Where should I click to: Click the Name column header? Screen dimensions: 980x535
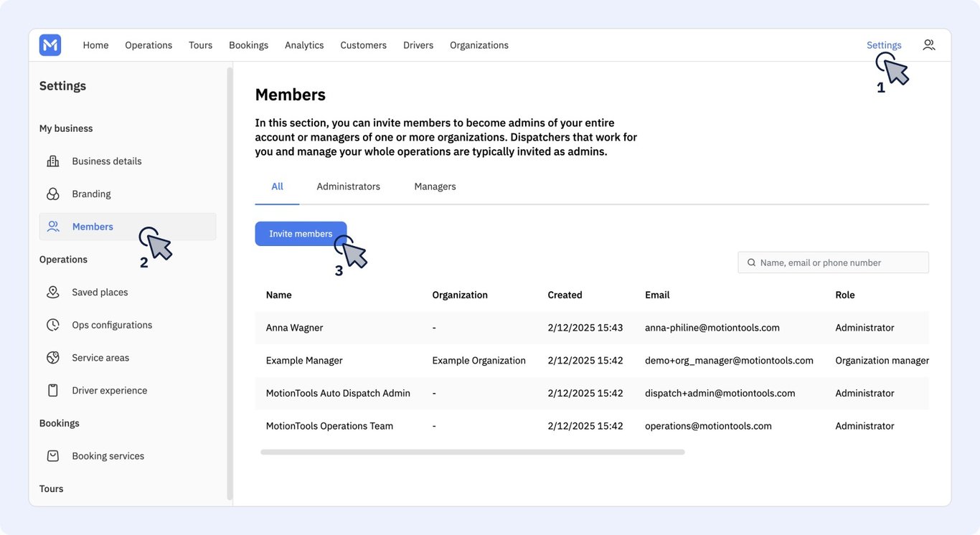(278, 295)
